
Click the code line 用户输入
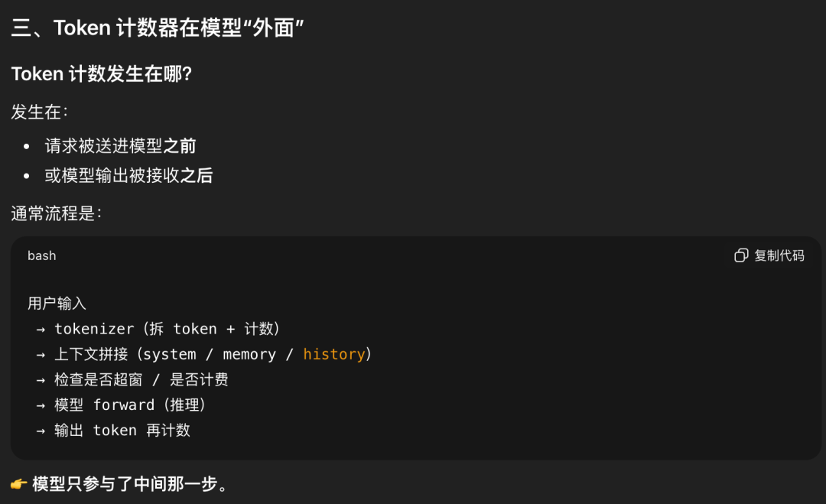click(x=57, y=304)
